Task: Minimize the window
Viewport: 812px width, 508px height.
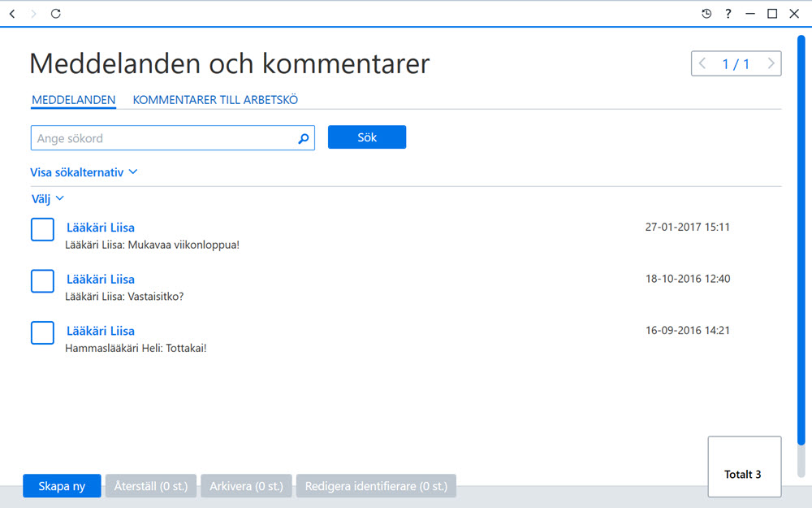Action: coord(749,14)
